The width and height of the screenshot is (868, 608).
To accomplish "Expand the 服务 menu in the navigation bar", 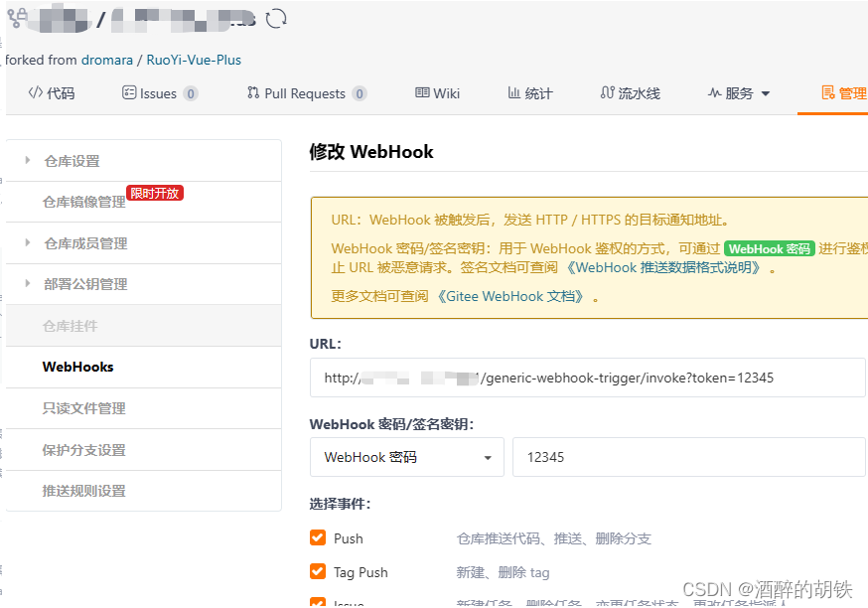I will click(x=737, y=92).
